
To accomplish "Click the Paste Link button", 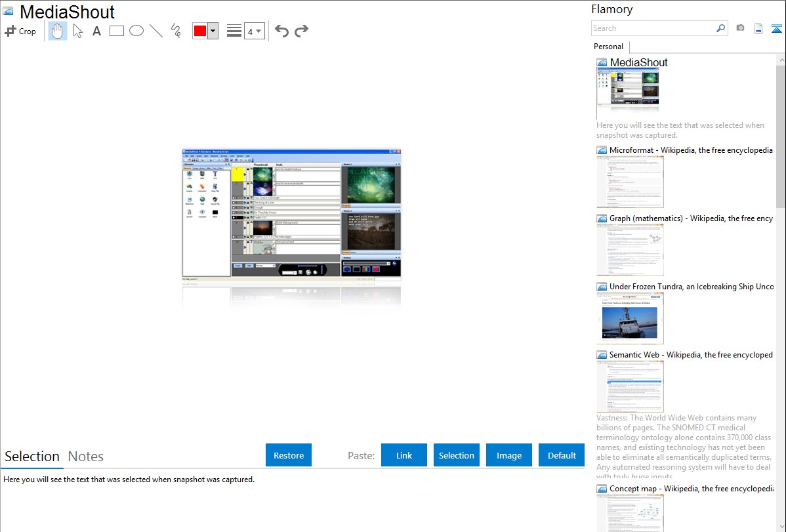I will coord(404,455).
